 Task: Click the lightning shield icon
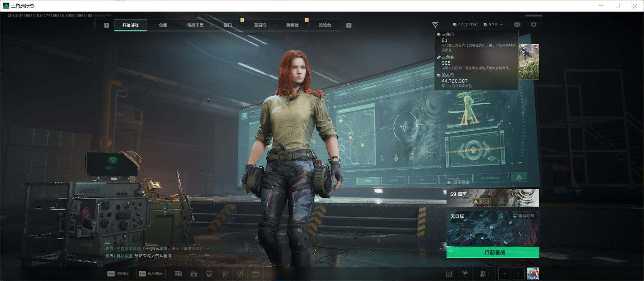[240, 274]
